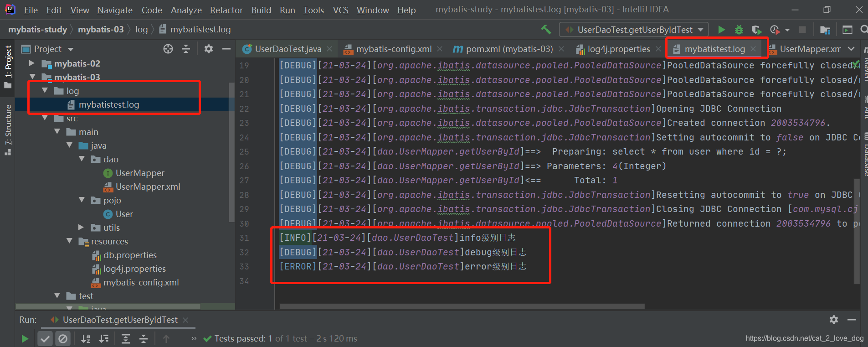Show hidden editor tabs dropdown
This screenshot has height=347, width=868.
[x=851, y=49]
